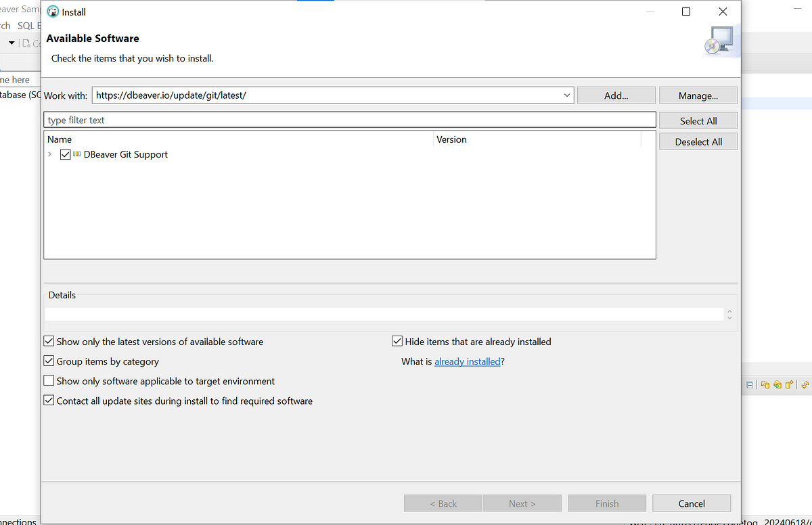Toggle Contact all update sites during install
The height and width of the screenshot is (525, 812).
pos(49,401)
